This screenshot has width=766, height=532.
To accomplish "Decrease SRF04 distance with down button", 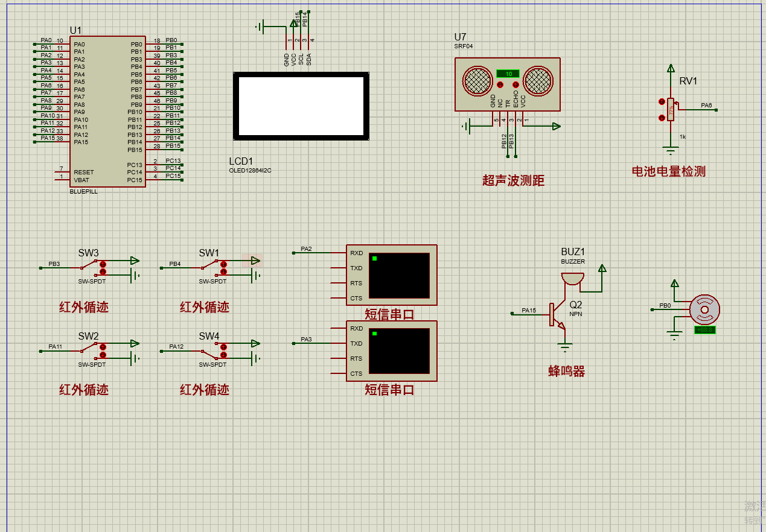I will coord(499,84).
